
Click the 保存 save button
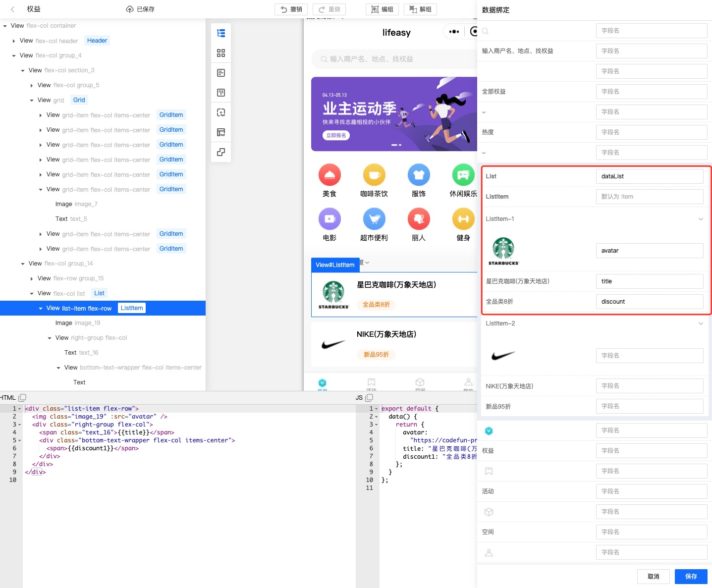pos(691,576)
